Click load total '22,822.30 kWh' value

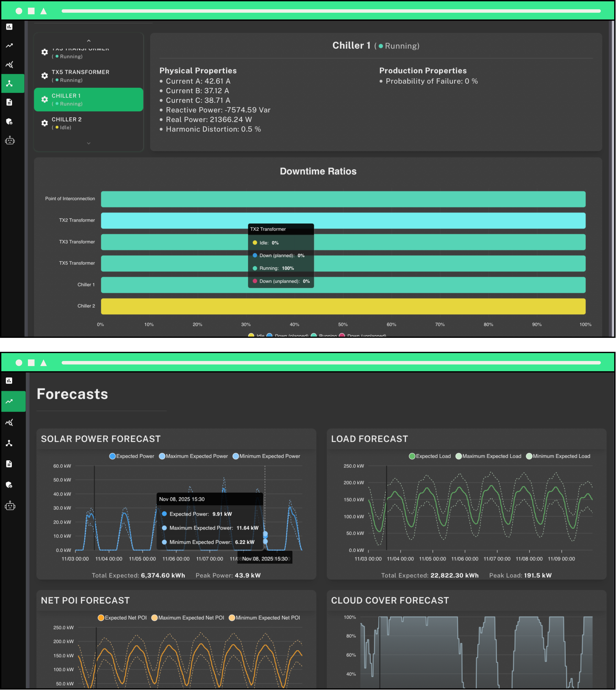click(454, 576)
